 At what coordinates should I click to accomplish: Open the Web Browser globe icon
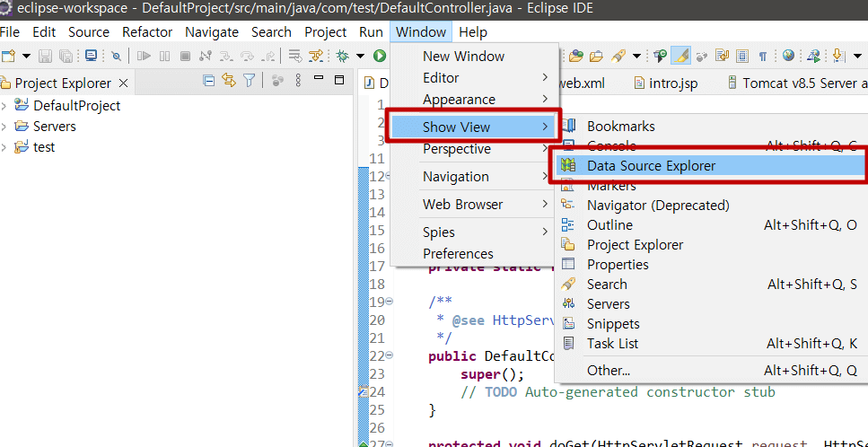(788, 56)
